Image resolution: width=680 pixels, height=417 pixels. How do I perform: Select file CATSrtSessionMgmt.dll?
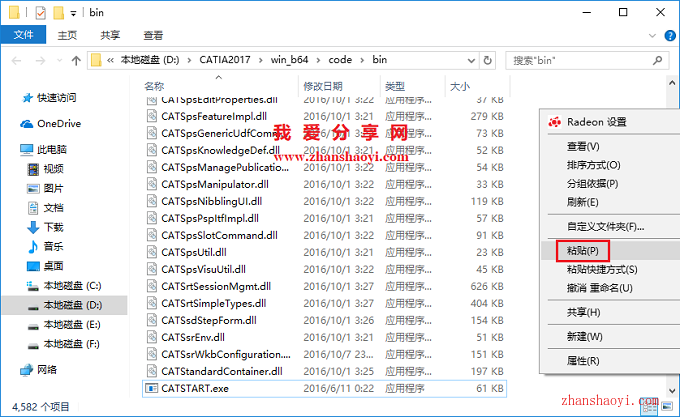tap(216, 287)
